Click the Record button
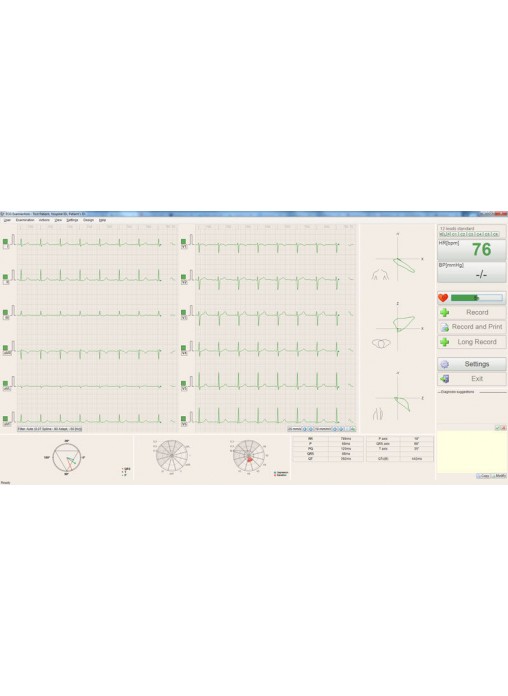This screenshot has width=508, height=696. point(472,312)
